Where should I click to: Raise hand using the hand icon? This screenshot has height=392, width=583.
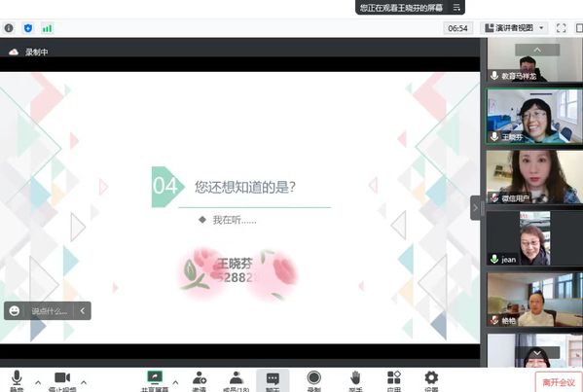click(x=355, y=377)
